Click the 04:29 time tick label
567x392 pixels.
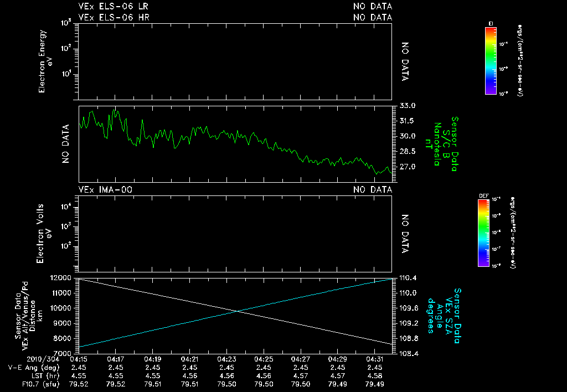pos(337,359)
